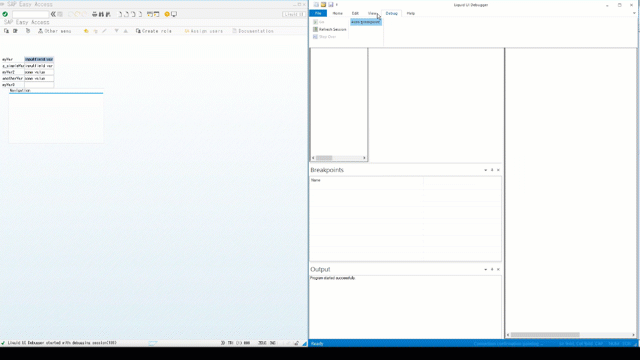The image size is (640, 360).
Task: Click the SAP print icon in the toolbar
Action: 95,14
